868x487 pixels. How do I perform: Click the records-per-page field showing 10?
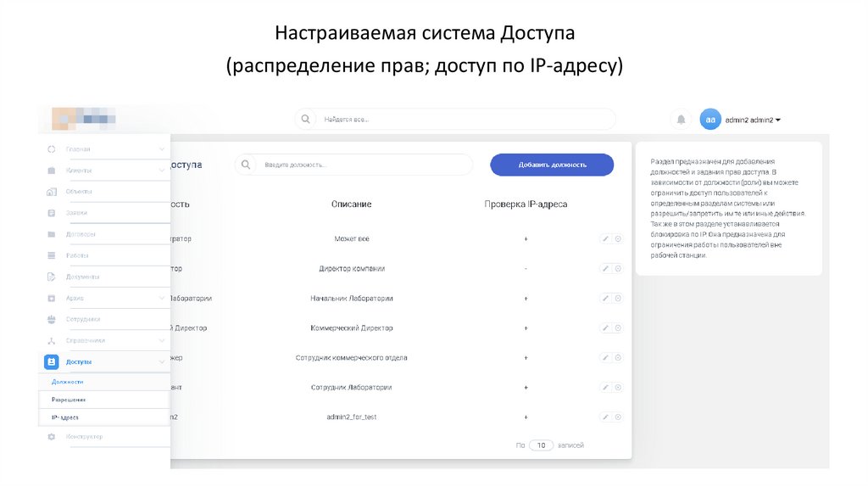[541, 445]
